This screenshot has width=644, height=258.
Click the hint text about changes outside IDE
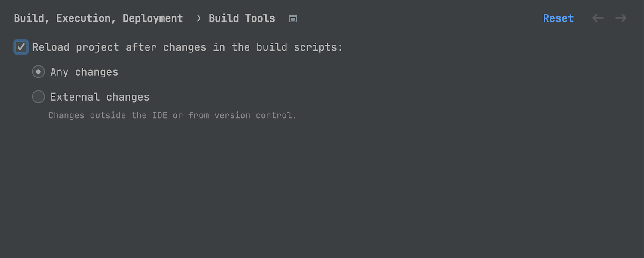click(x=172, y=115)
